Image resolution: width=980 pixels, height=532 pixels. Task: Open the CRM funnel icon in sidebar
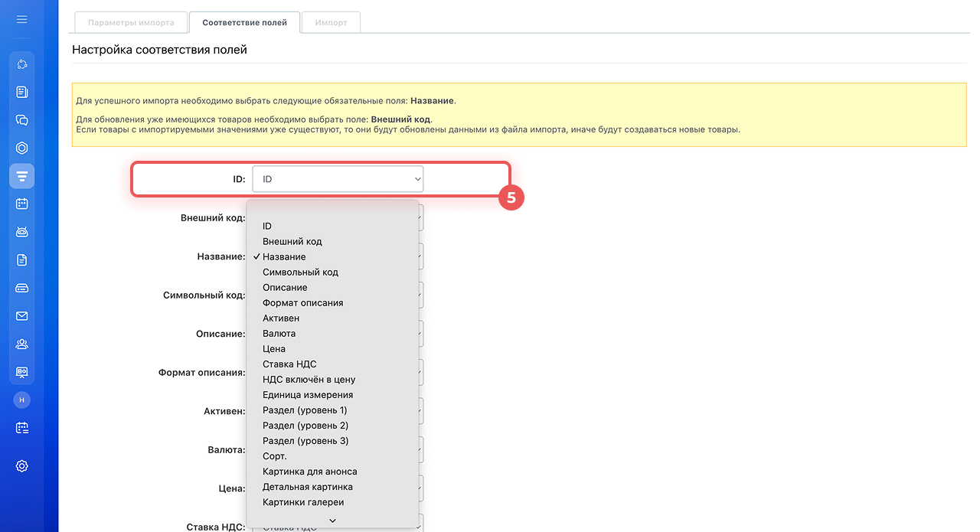(x=21, y=176)
